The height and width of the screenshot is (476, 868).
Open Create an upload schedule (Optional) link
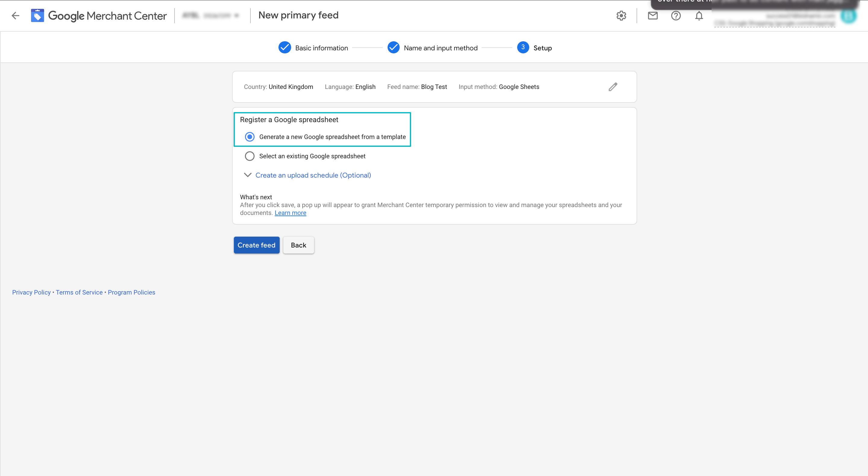pyautogui.click(x=313, y=175)
